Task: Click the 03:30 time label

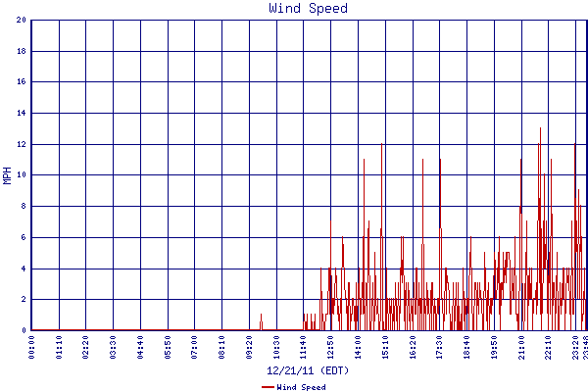Action: [x=114, y=347]
